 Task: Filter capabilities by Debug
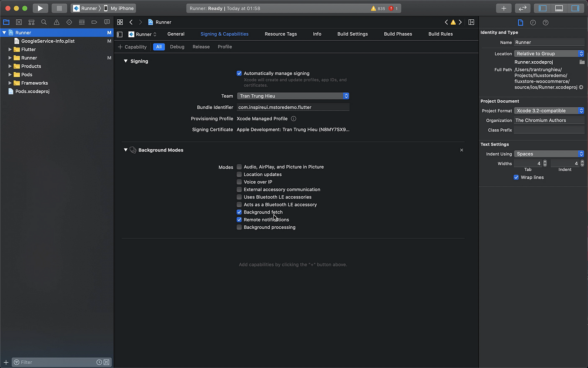pos(177,47)
